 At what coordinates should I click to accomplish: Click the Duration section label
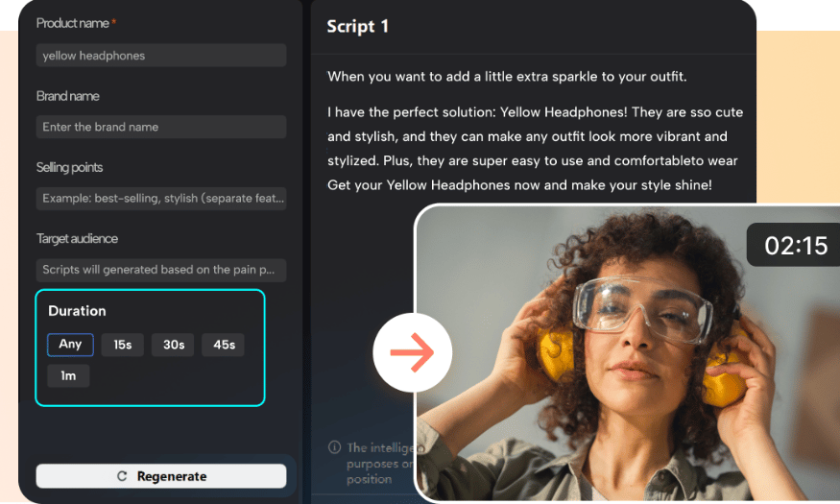click(x=77, y=311)
